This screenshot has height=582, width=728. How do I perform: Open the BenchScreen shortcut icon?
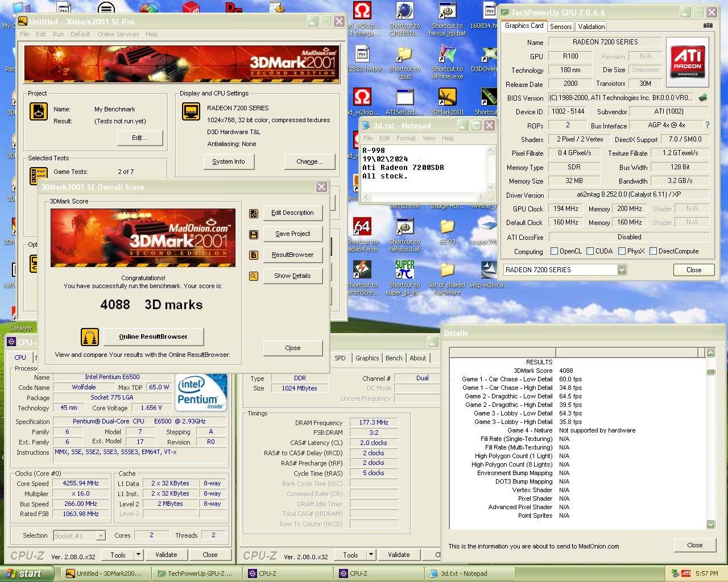[362, 270]
